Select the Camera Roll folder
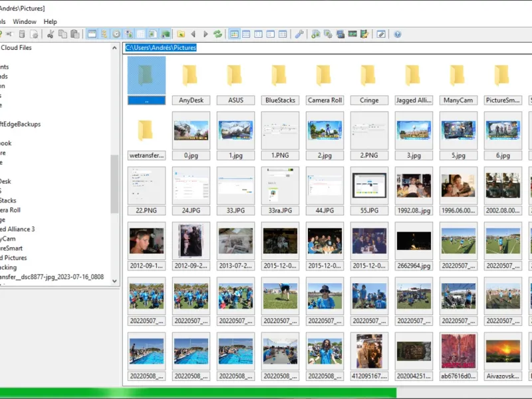Screen dimensions: 532x399 click(x=325, y=80)
